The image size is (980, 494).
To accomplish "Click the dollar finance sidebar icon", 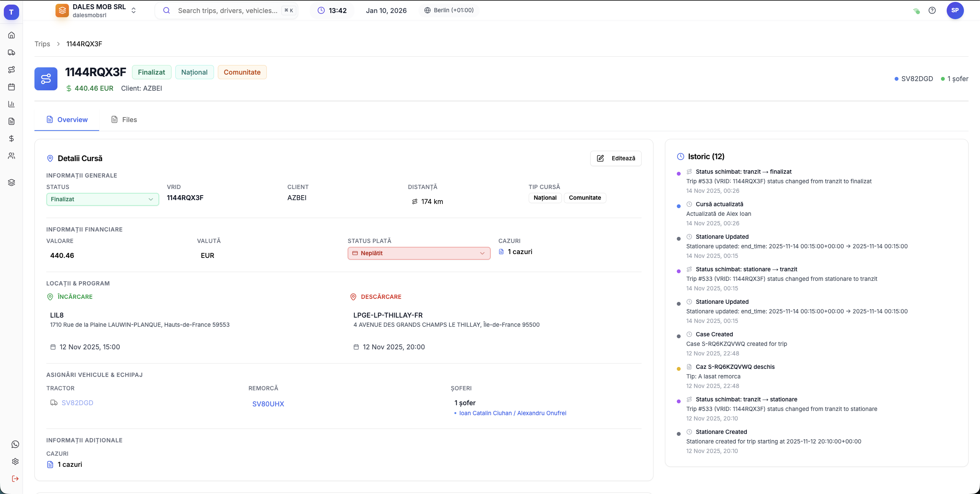I will (x=11, y=139).
